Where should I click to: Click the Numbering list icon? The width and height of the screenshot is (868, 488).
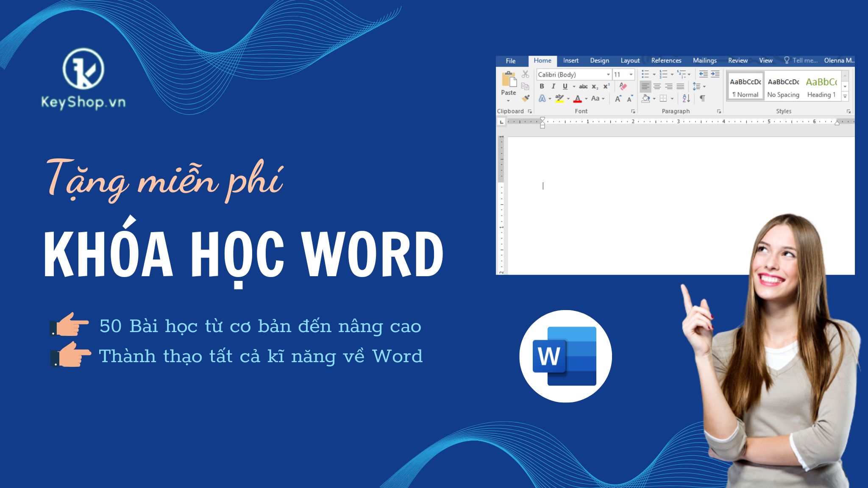tap(663, 74)
